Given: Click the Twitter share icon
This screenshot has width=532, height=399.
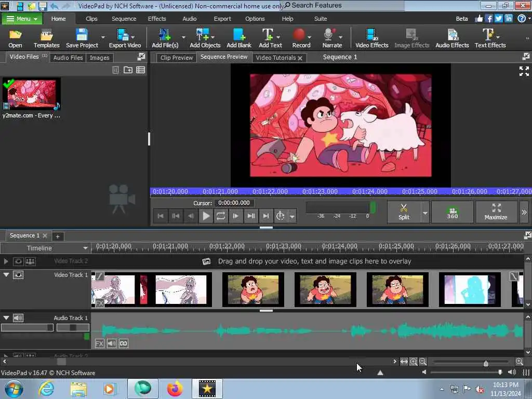Looking at the screenshot, I should (498, 19).
